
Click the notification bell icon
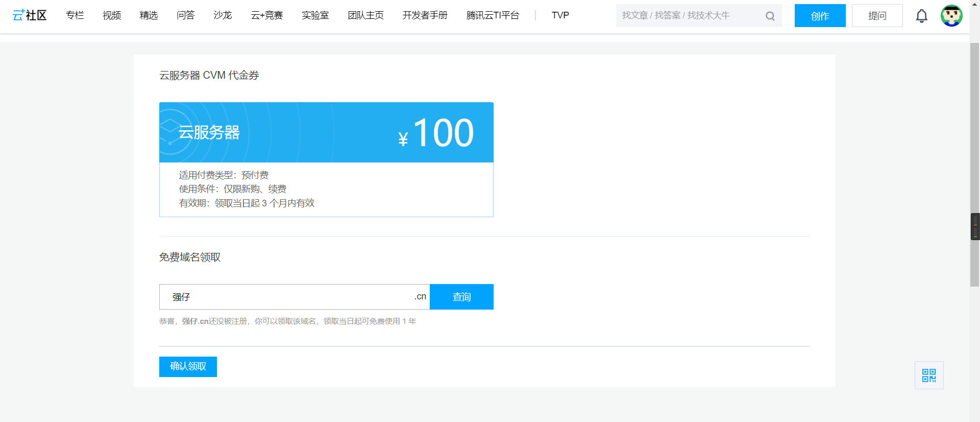click(921, 16)
